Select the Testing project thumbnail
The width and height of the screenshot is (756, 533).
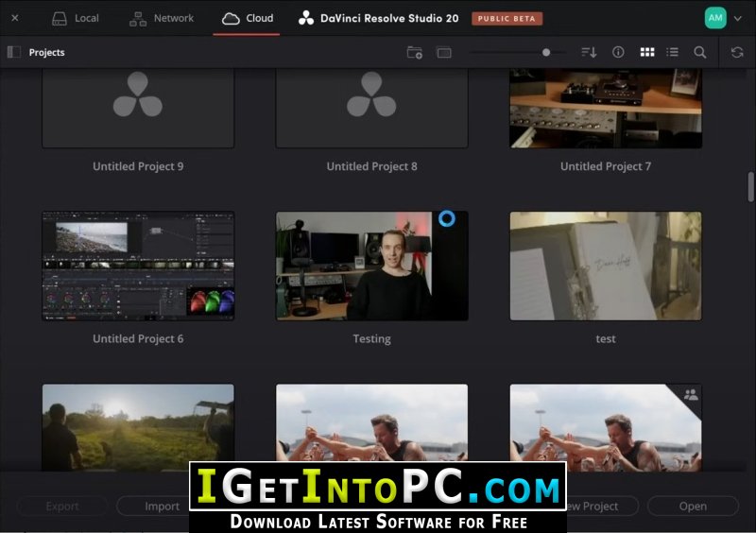tap(371, 266)
